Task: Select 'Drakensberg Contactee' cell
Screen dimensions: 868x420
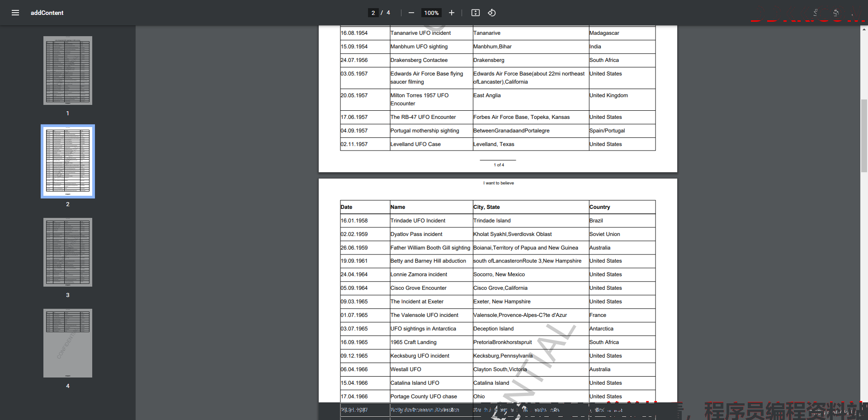Action: tap(431, 60)
